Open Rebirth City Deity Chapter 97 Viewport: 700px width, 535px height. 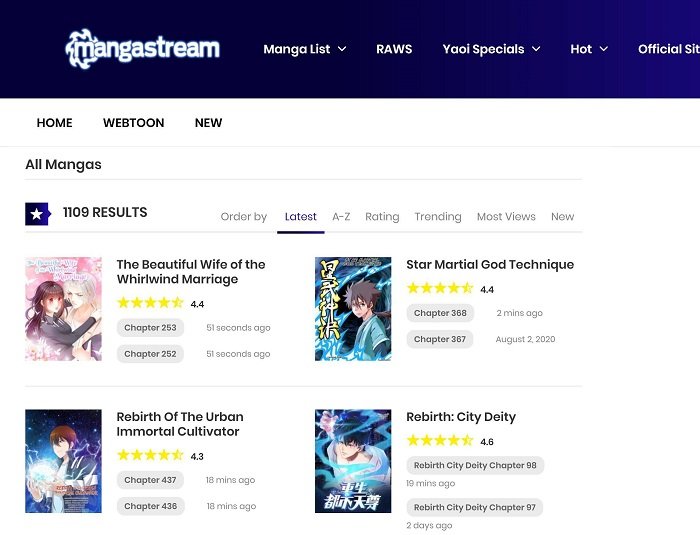[475, 507]
